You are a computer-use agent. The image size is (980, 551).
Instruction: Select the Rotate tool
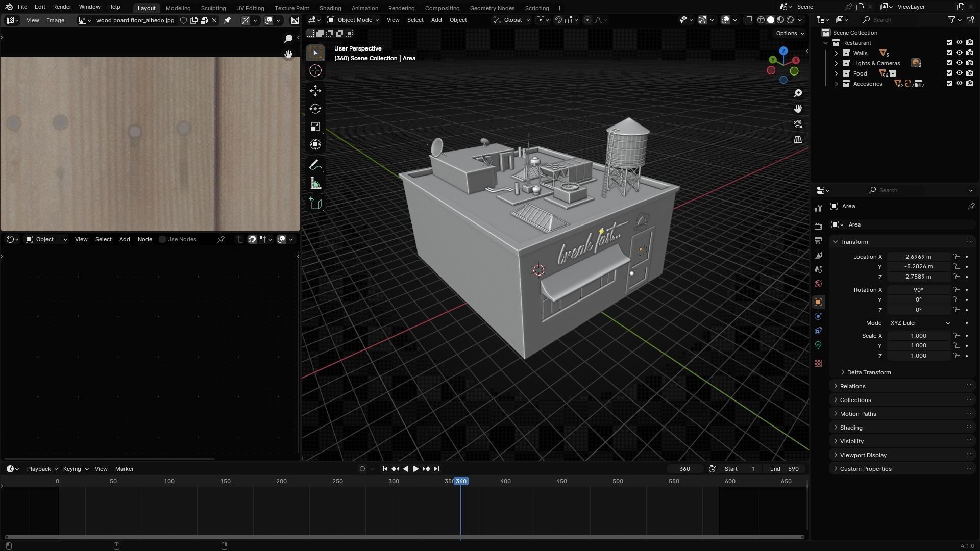pos(315,109)
